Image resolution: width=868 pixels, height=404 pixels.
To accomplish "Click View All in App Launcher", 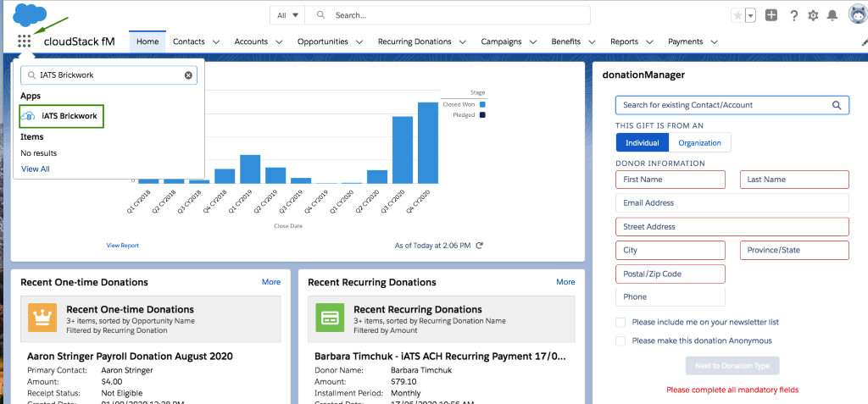I will coord(36,169).
